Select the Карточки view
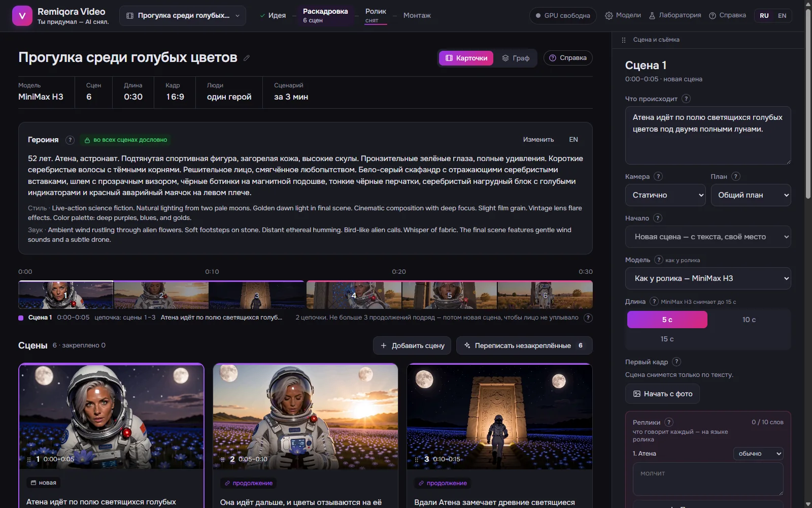 point(466,58)
